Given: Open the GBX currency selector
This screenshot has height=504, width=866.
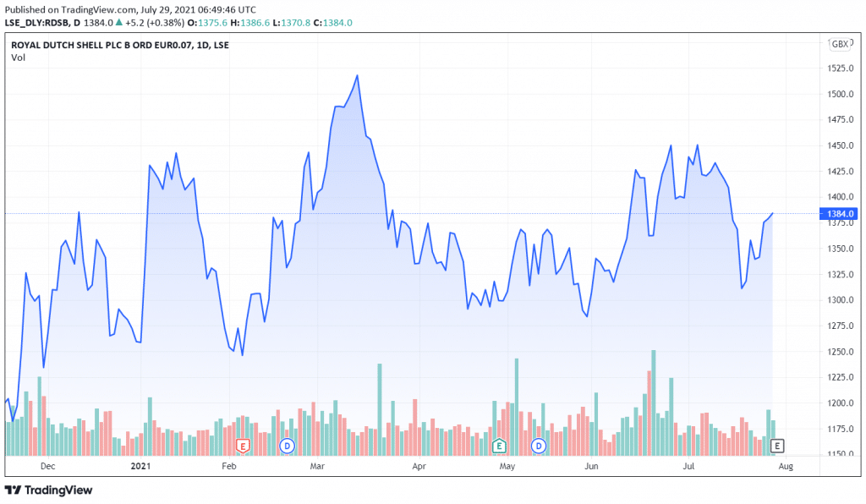Looking at the screenshot, I should pyautogui.click(x=840, y=44).
